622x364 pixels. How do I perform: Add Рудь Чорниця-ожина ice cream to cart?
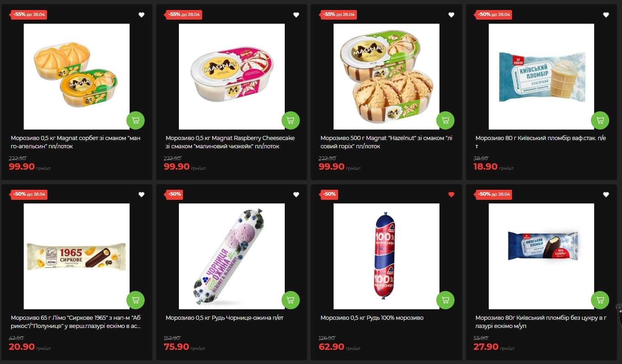(x=291, y=300)
